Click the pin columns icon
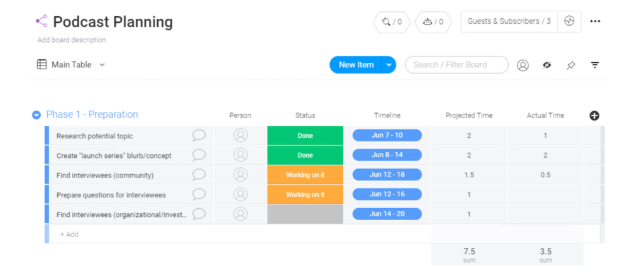This screenshot has height=278, width=644. [x=571, y=65]
